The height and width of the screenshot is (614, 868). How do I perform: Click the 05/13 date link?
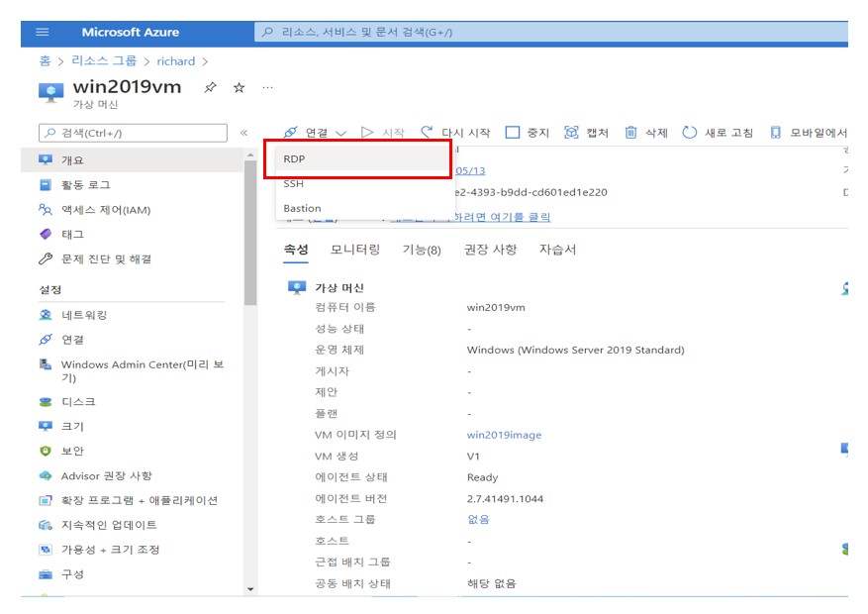[470, 171]
